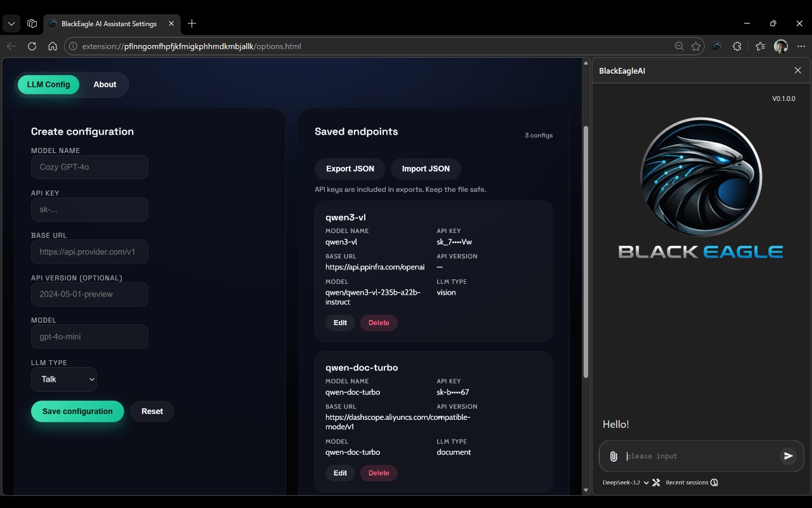Switch to the About tab

click(x=105, y=84)
